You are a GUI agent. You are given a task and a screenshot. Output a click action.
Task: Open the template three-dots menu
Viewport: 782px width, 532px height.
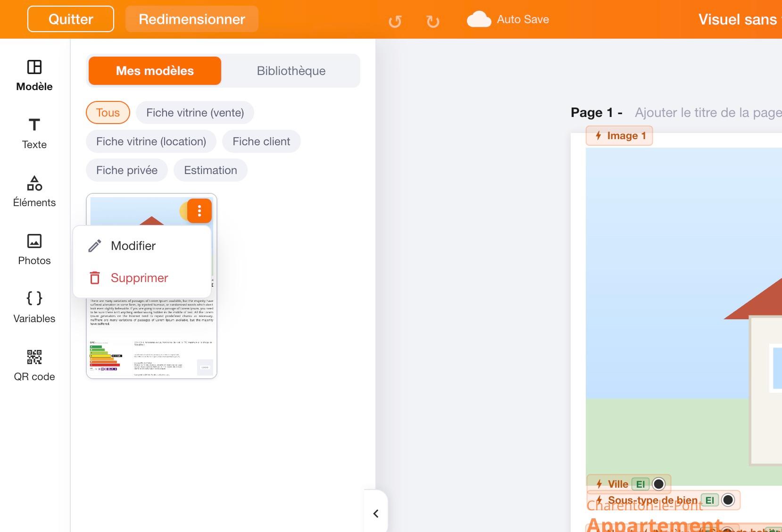[x=200, y=210]
